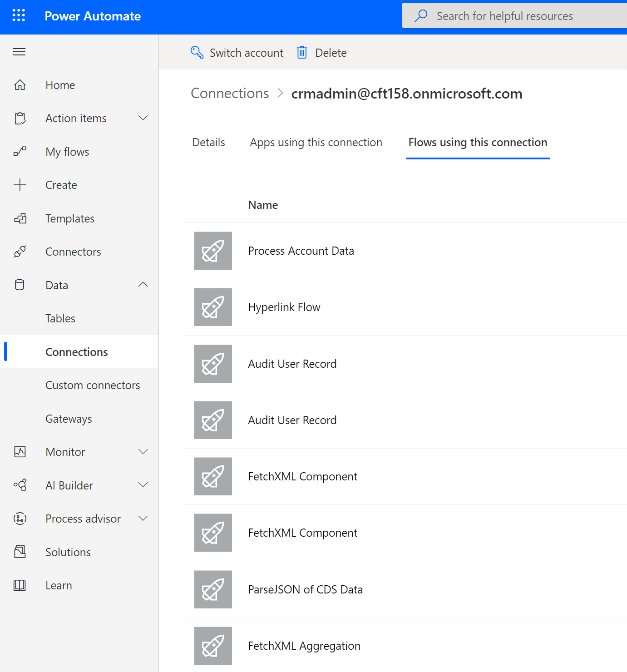
Task: Open the Learn book icon
Action: [20, 585]
